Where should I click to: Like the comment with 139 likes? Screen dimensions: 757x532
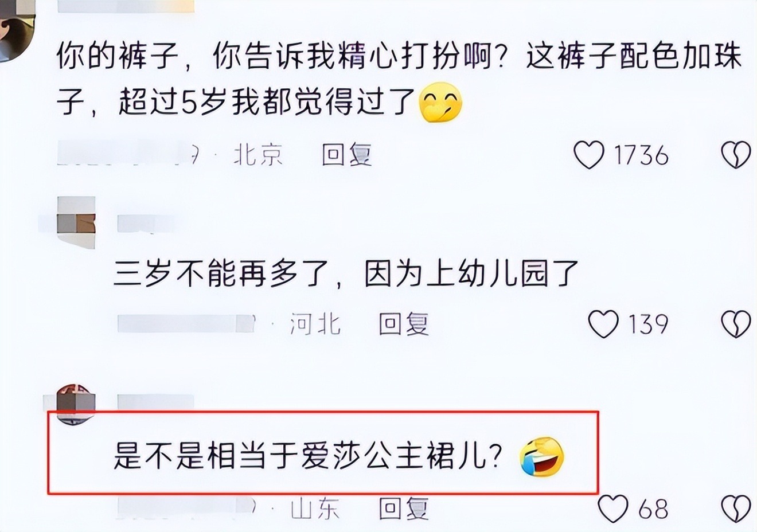(603, 324)
